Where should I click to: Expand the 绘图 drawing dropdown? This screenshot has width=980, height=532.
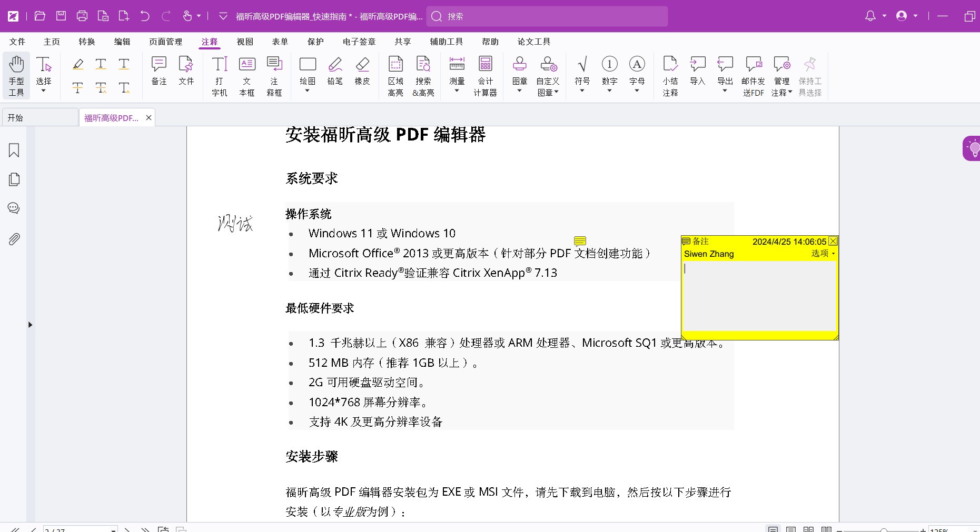click(308, 91)
